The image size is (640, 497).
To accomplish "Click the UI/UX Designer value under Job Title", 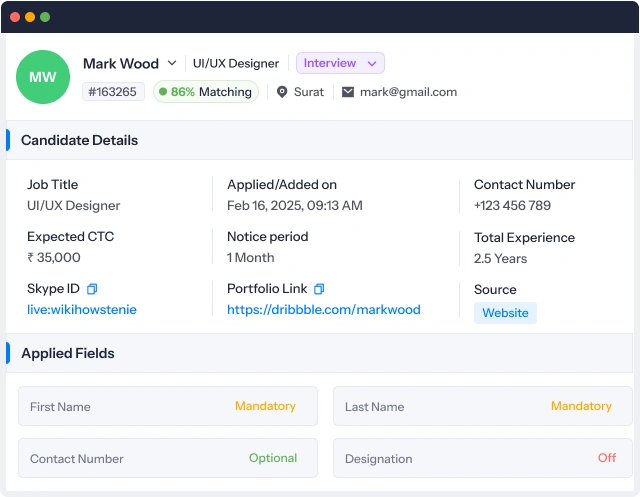I will click(x=73, y=205).
